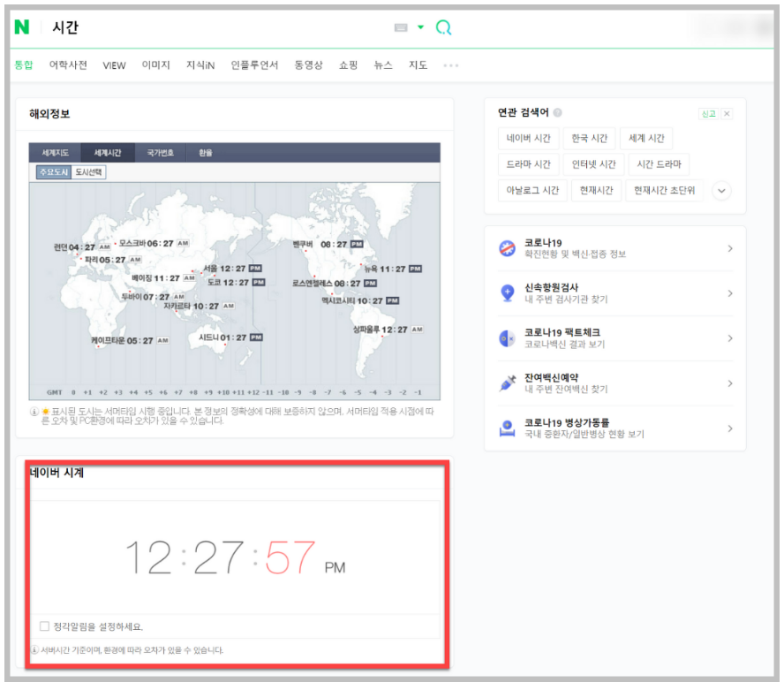The image size is (784, 690).
Task: Switch to the 동영상 tab
Action: click(x=308, y=65)
